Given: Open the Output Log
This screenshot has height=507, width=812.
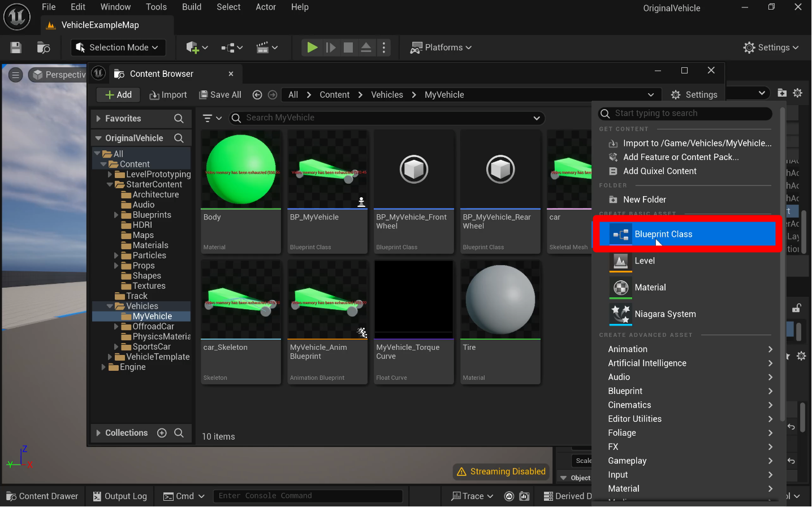Looking at the screenshot, I should 120,496.
